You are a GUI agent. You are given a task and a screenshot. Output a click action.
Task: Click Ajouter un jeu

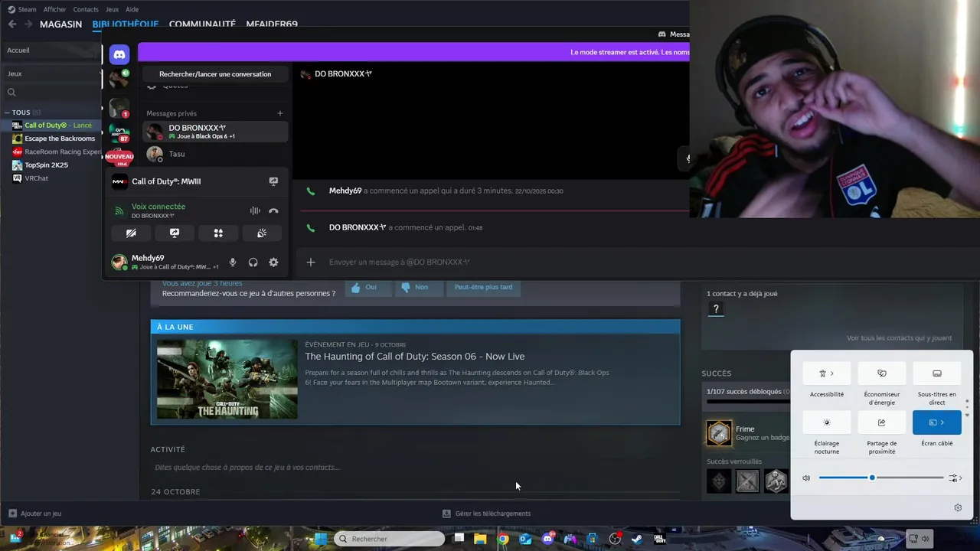[35, 514]
